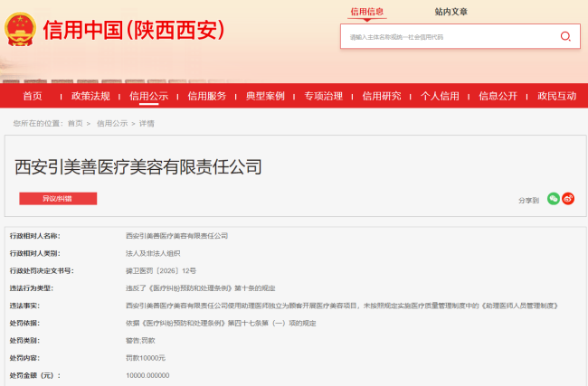The height and width of the screenshot is (386, 588).
Task: Click the penalty document number ending in 12号
Action: pos(161,270)
